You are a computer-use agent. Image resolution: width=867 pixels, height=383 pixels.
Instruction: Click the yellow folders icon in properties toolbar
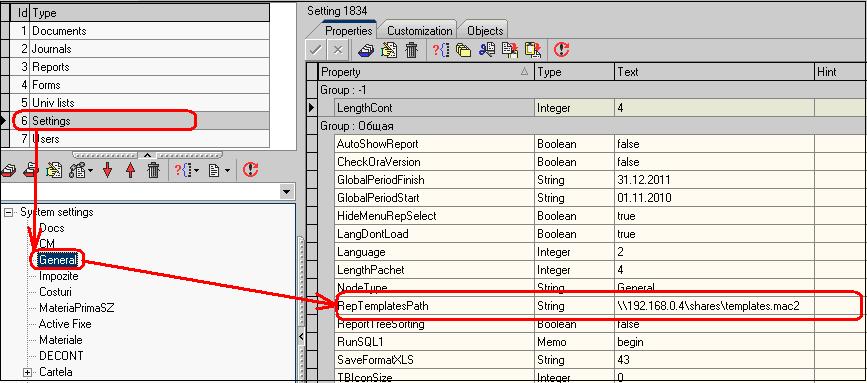463,50
